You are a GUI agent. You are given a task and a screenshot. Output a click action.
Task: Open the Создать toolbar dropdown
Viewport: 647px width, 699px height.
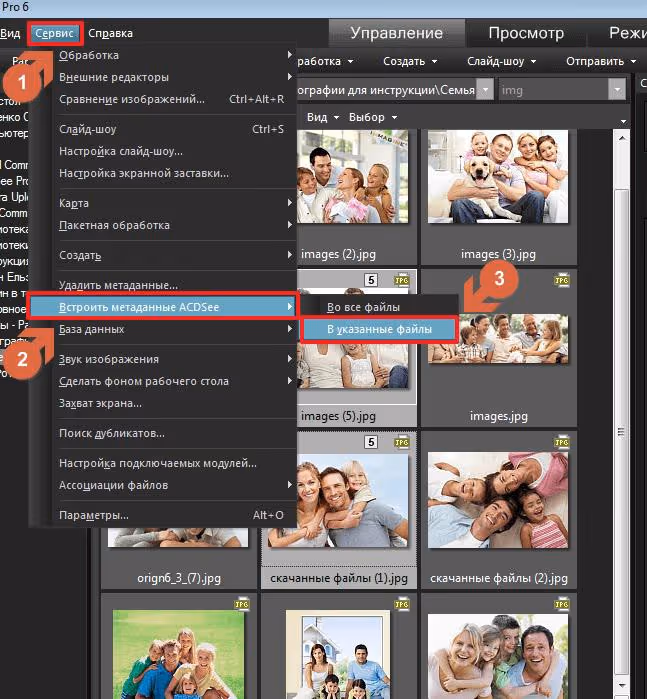pos(410,62)
